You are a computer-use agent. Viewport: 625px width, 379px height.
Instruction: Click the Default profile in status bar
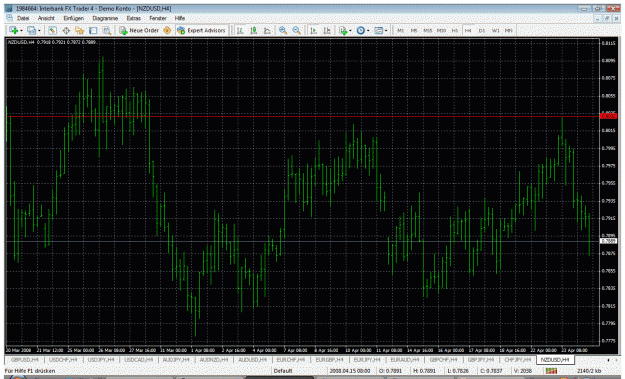coord(283,371)
